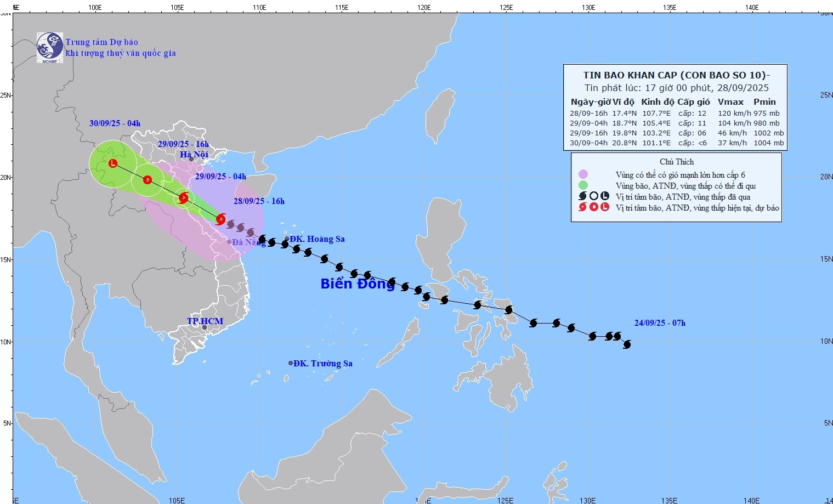Click the black L symbol in the legend
The image size is (833, 504).
pos(605,196)
